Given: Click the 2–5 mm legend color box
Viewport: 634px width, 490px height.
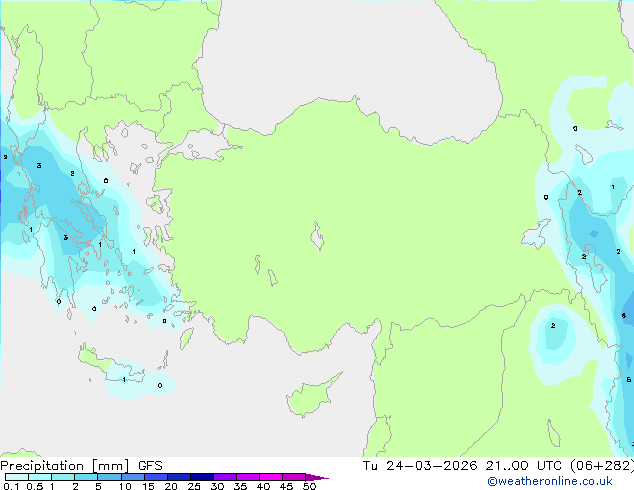Looking at the screenshot, I should (86, 477).
